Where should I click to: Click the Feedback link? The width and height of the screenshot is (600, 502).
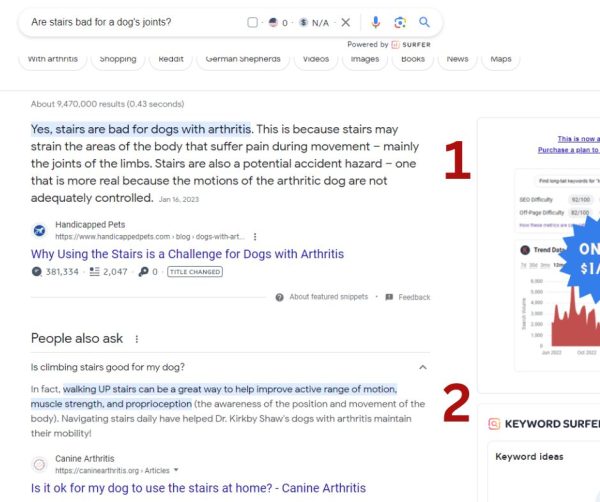[414, 297]
